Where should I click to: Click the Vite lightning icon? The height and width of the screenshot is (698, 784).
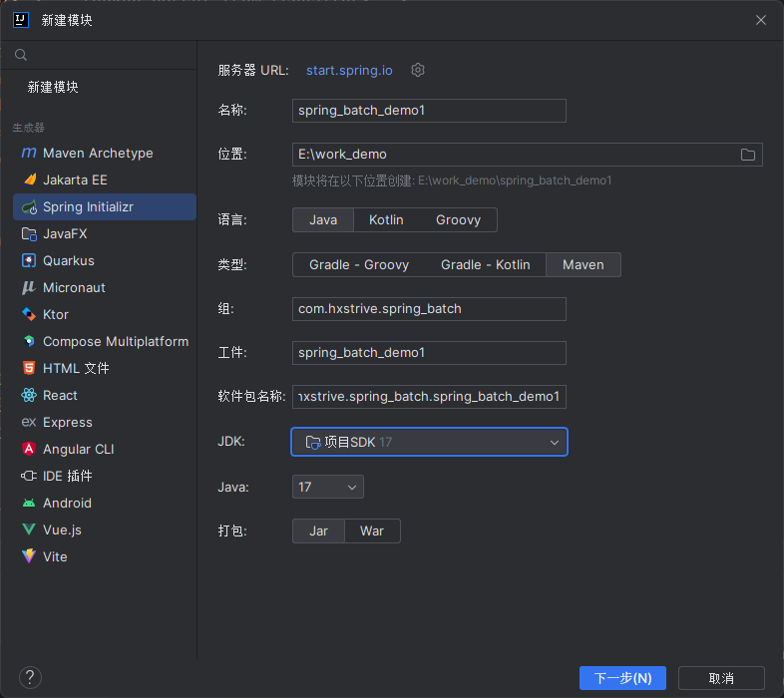point(29,556)
